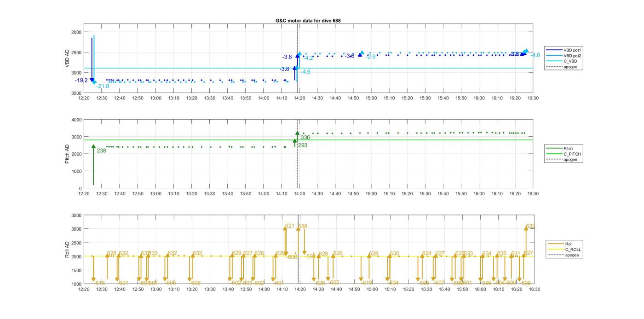Image resolution: width=644 pixels, height=319 pixels.
Task: Click the "636" annotation in Roll plot
Action: 502,254
